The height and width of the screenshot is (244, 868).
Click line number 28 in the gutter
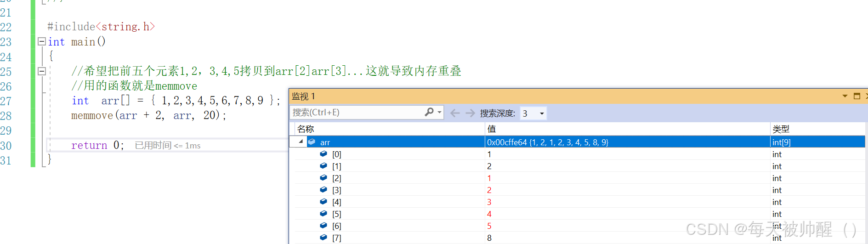pyautogui.click(x=6, y=116)
